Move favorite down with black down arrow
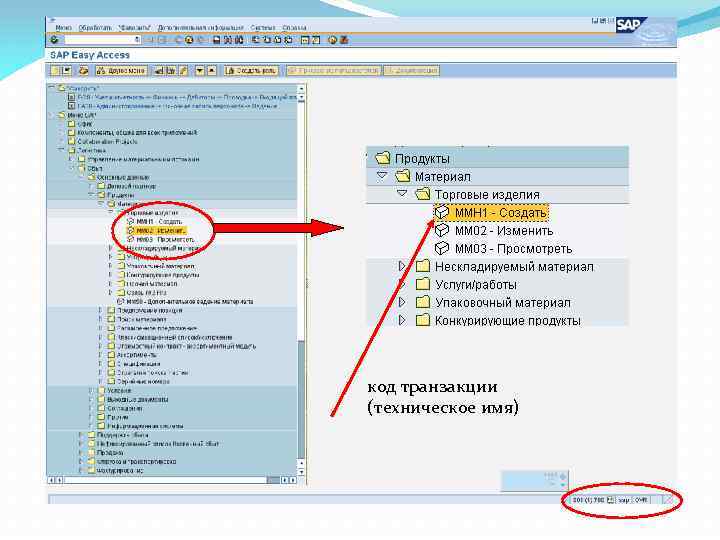The height and width of the screenshot is (540, 720). click(x=200, y=71)
